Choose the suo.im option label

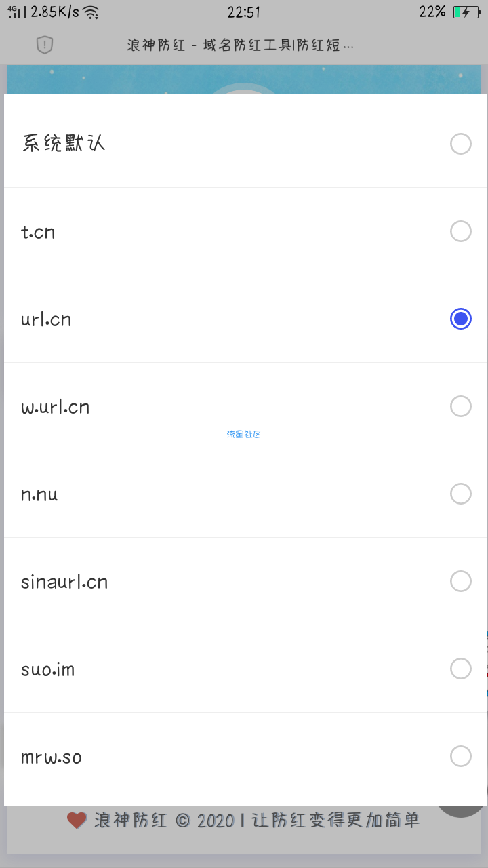(x=48, y=669)
